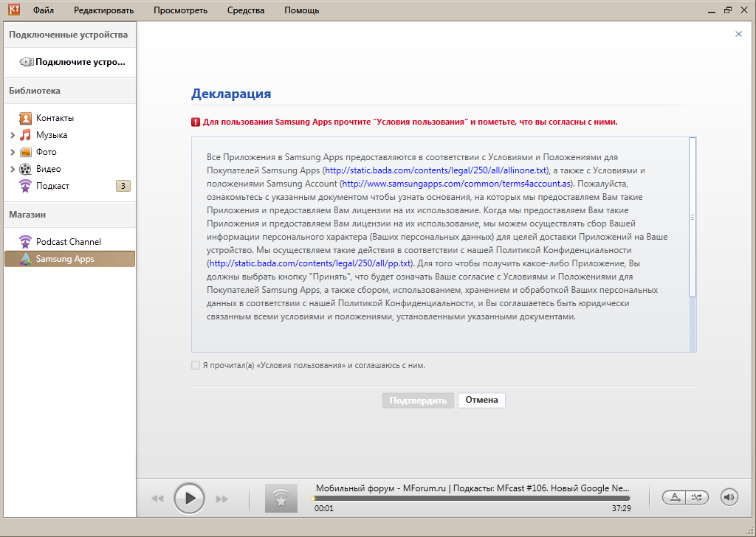
Task: Click the Отмена button
Action: (x=481, y=401)
